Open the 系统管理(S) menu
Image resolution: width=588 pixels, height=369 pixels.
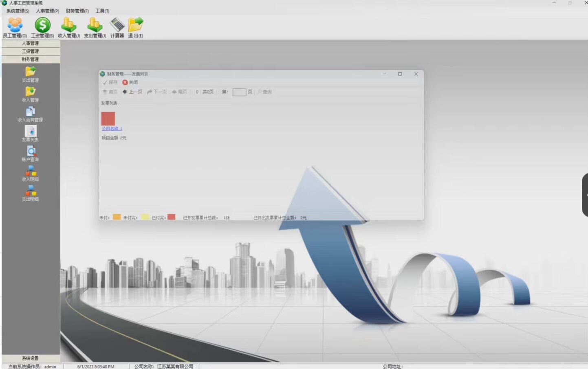tap(18, 11)
